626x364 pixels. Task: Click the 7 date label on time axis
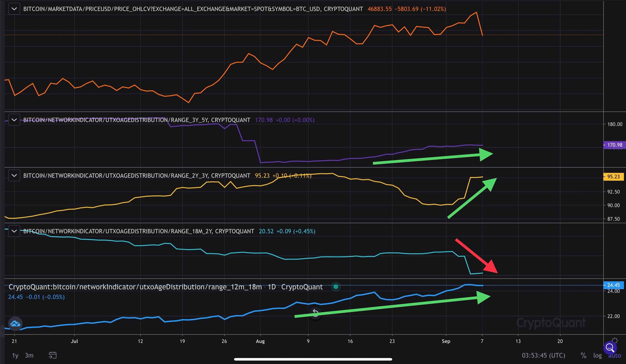pyautogui.click(x=482, y=341)
